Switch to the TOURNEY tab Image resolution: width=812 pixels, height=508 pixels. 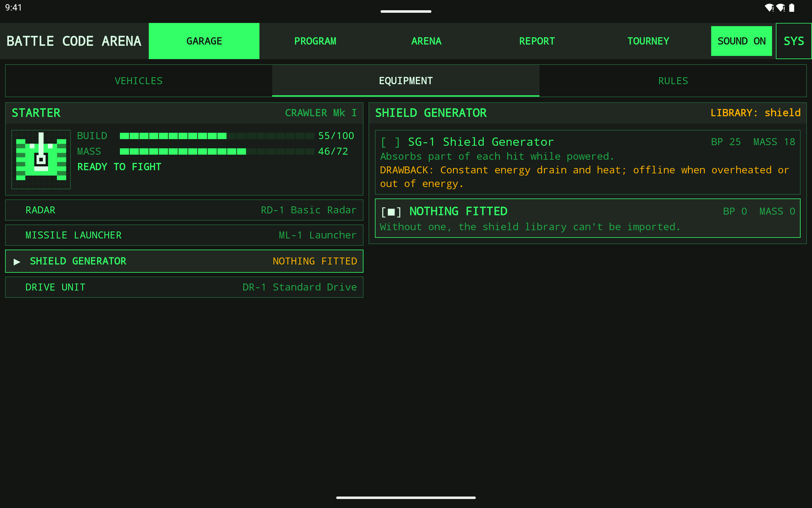point(648,41)
